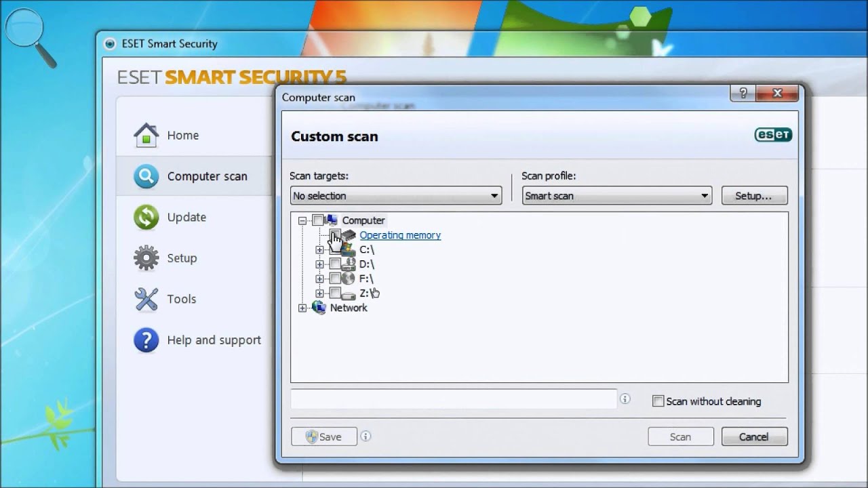Viewport: 868px width, 488px height.
Task: Collapse the Computer tree node
Action: tap(302, 221)
